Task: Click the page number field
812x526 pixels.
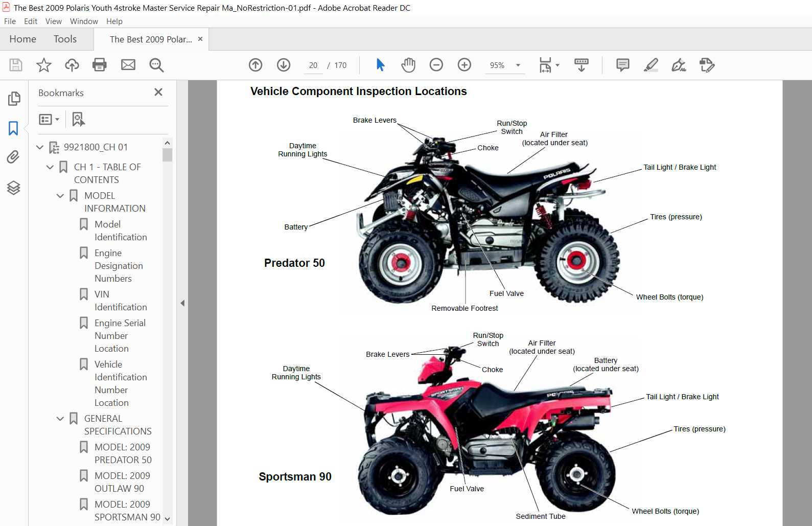Action: 313,65
